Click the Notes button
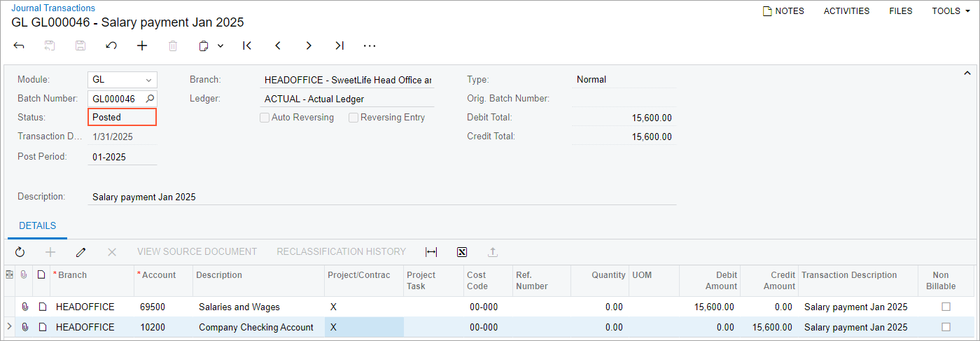Image resolution: width=980 pixels, height=341 pixels. pos(783,11)
